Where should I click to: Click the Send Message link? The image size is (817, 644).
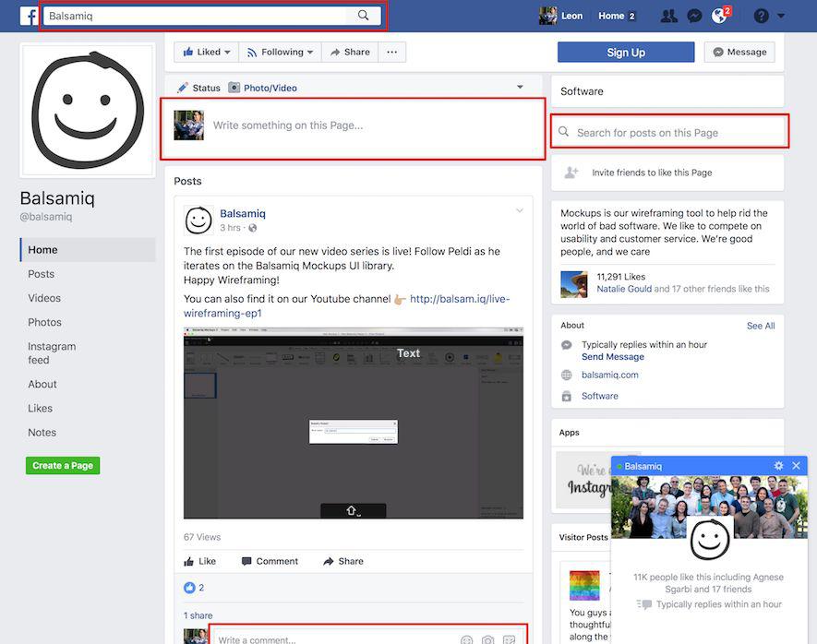(x=613, y=357)
